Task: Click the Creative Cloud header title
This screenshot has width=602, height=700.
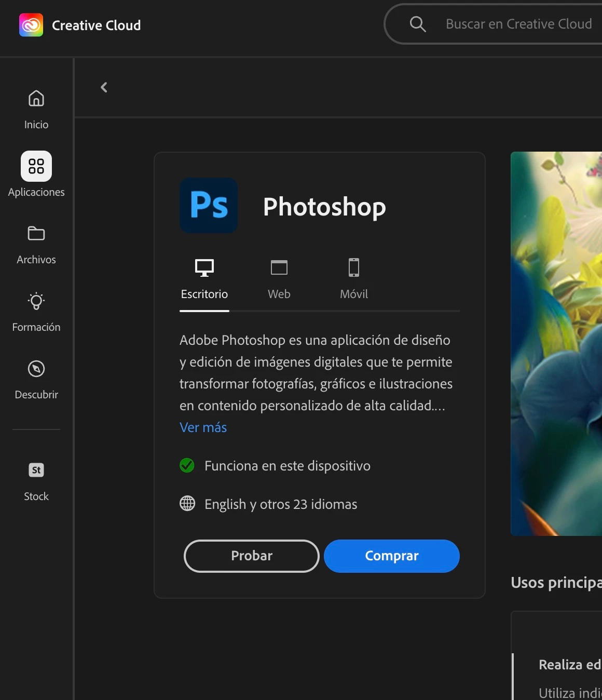Action: pyautogui.click(x=97, y=25)
